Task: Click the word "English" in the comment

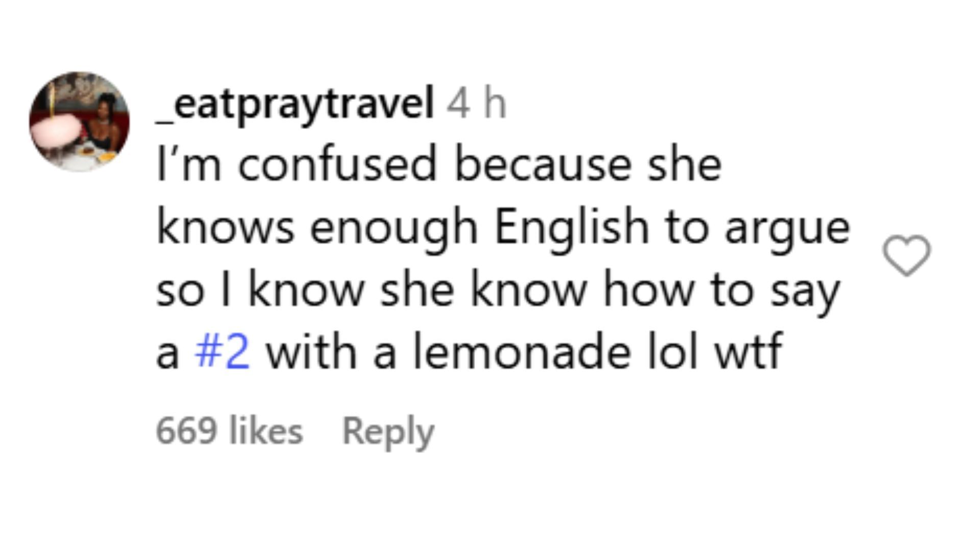Action: pyautogui.click(x=571, y=228)
